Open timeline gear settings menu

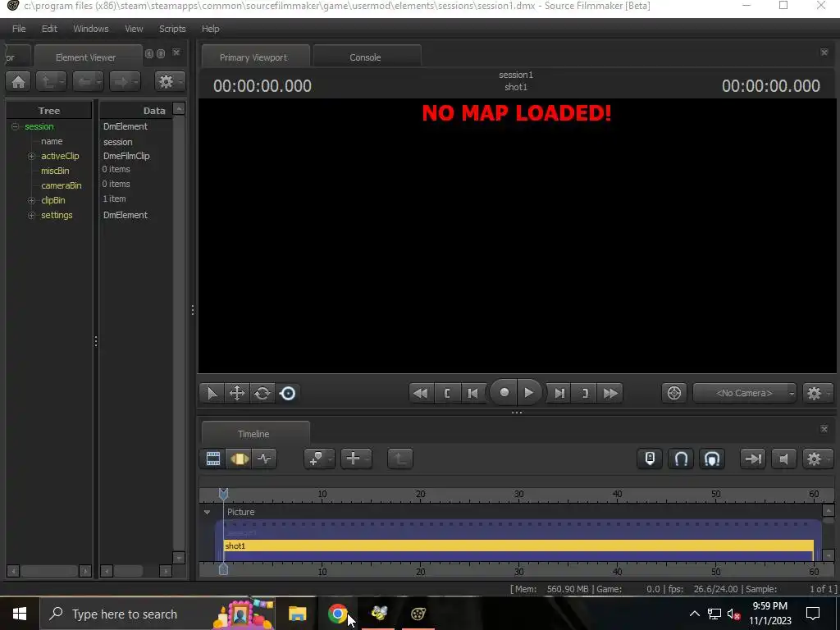[x=817, y=459]
